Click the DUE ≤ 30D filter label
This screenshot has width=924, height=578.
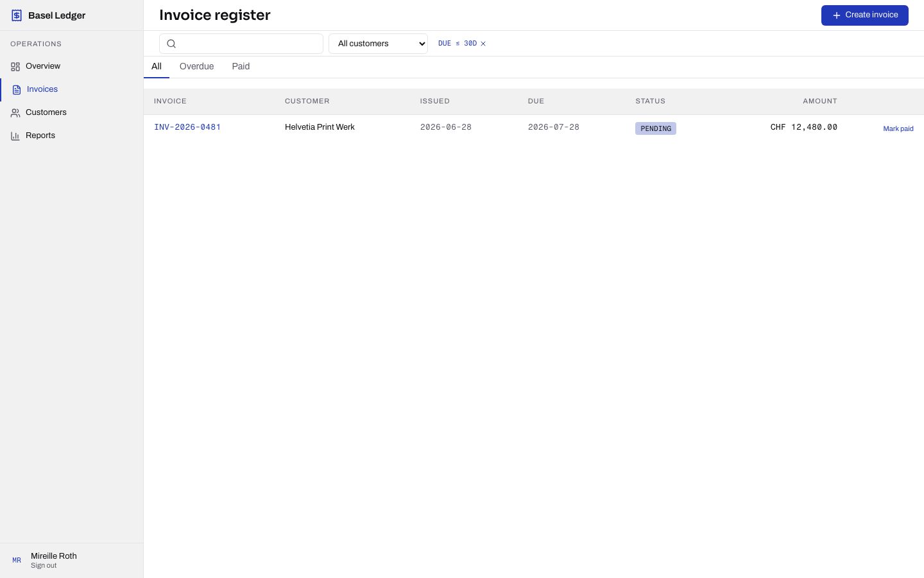pyautogui.click(x=458, y=44)
